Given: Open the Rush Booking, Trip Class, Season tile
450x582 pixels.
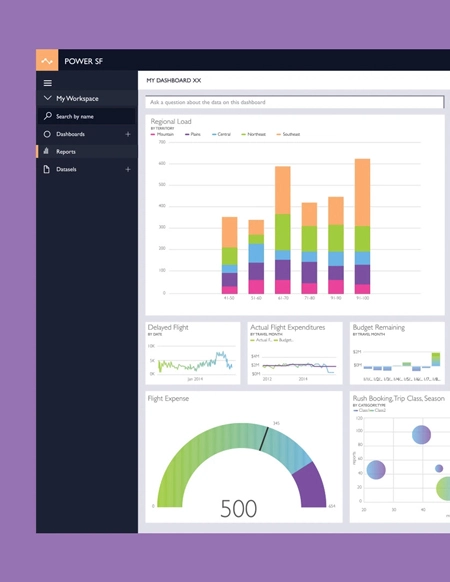Looking at the screenshot, I should point(400,457).
